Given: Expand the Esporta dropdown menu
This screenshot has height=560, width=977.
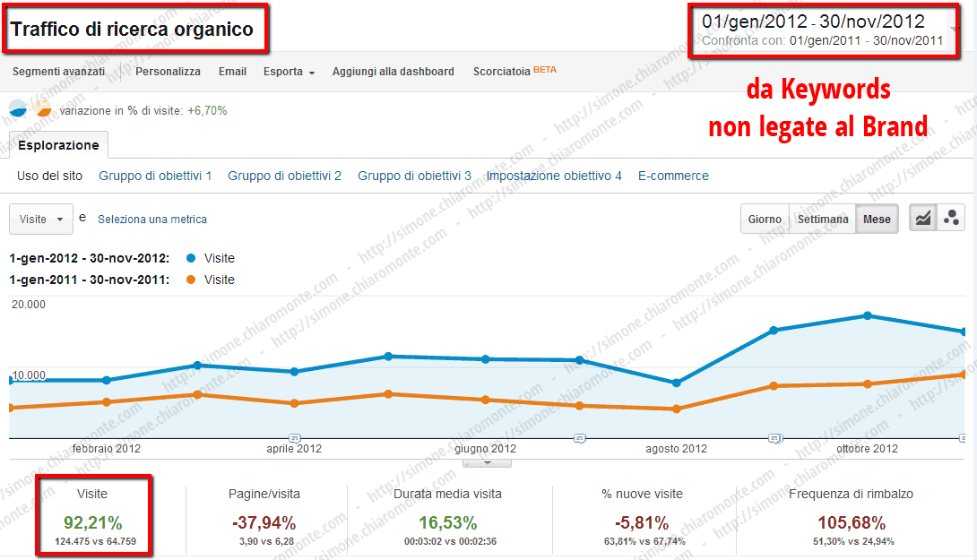Looking at the screenshot, I should tap(290, 72).
